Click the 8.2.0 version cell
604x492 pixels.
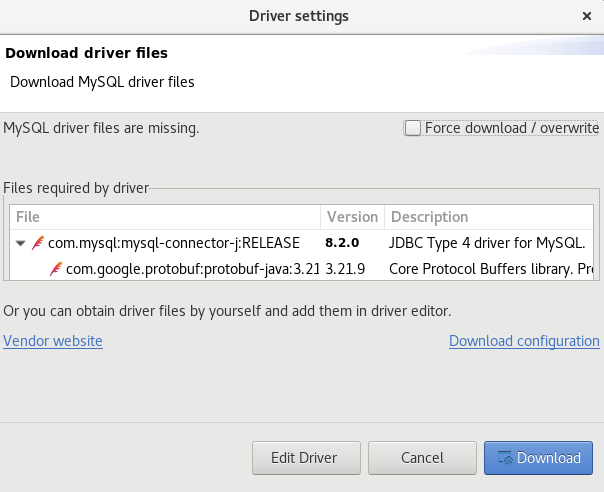click(x=342, y=243)
